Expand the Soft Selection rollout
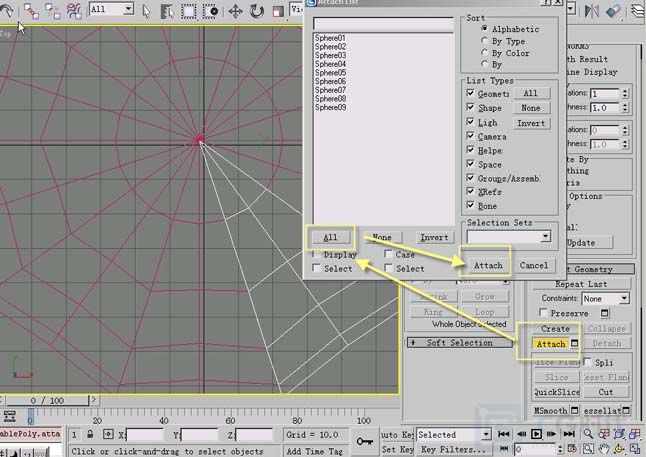Image resolution: width=646 pixels, height=457 pixels. (x=460, y=342)
